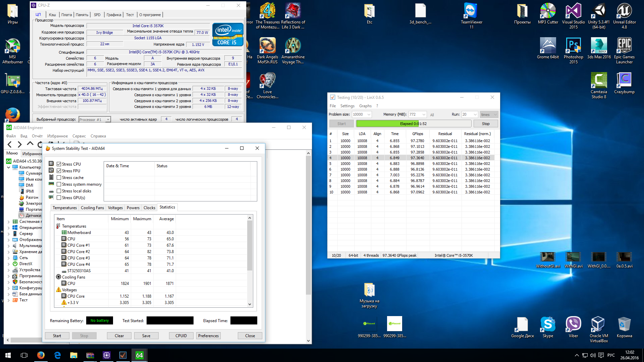Click the AIDA64 back navigation arrow

[10, 144]
